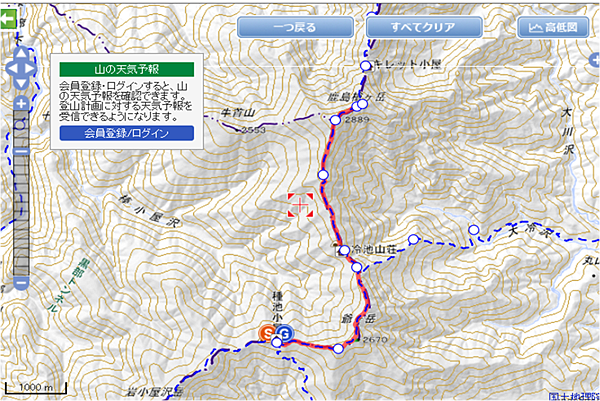Pan the map down with arrow
Image resolution: width=600 pixels, height=401 pixels.
point(21,83)
